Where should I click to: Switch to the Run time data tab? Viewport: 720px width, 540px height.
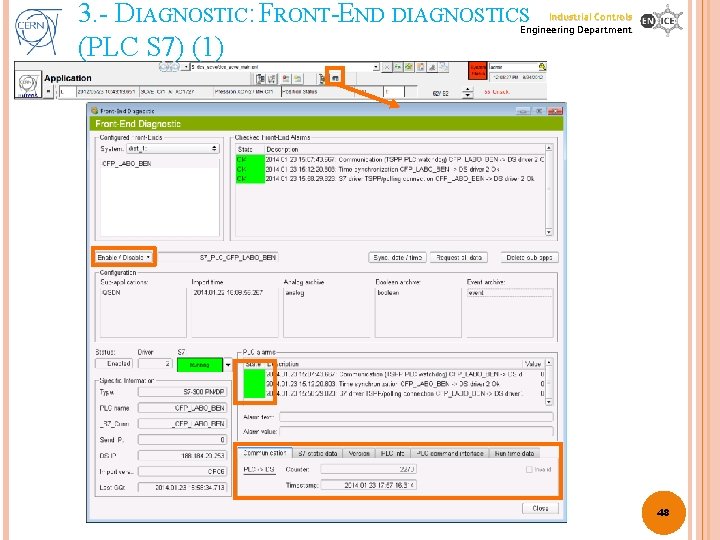pyautogui.click(x=514, y=453)
